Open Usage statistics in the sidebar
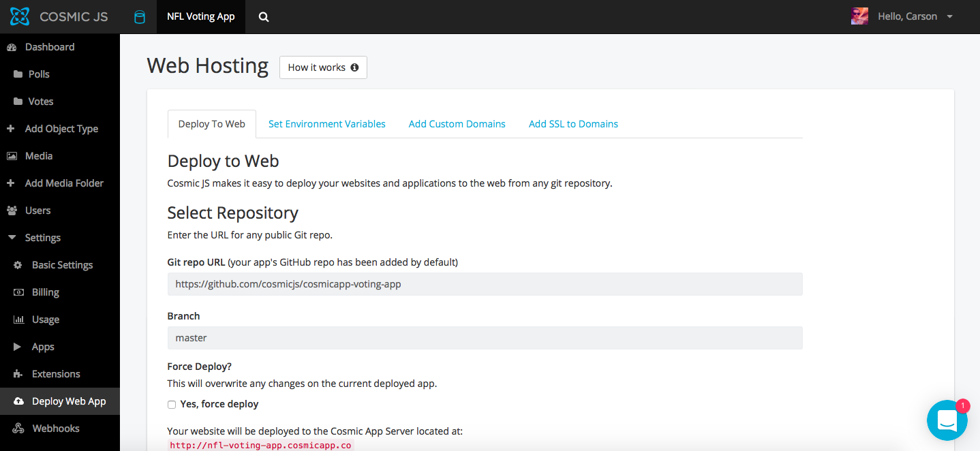Image resolution: width=980 pixels, height=451 pixels. [45, 320]
